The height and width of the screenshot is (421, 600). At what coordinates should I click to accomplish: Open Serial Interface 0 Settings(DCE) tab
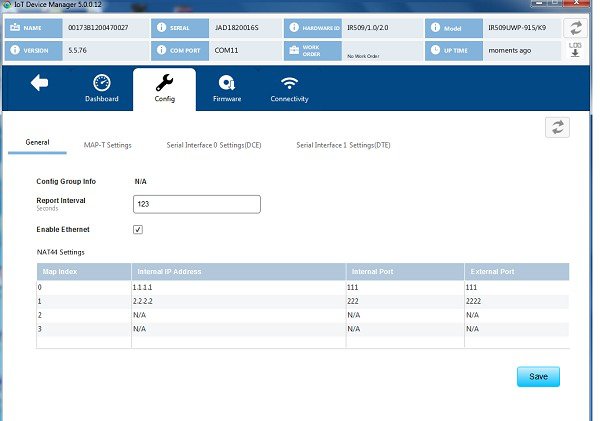click(x=214, y=145)
